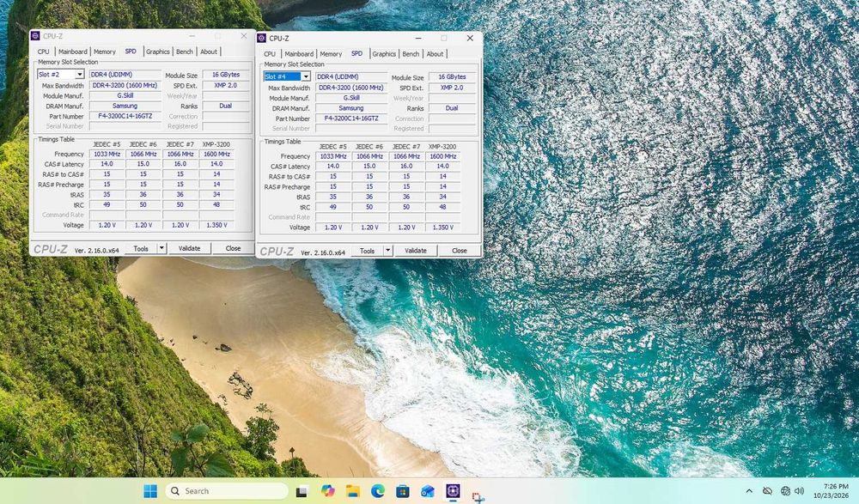Select the Memory tab in the Slot #4 window

click(x=331, y=54)
